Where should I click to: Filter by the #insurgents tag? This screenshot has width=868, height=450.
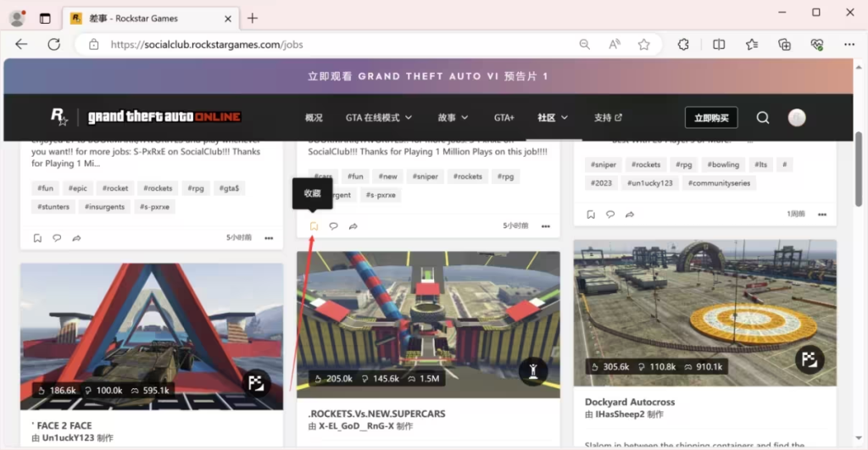click(x=104, y=207)
